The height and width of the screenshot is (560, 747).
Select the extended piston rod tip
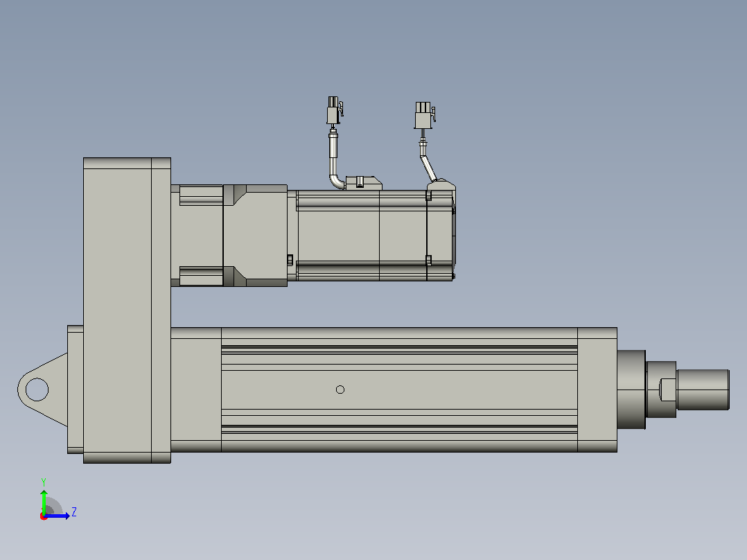coord(703,390)
